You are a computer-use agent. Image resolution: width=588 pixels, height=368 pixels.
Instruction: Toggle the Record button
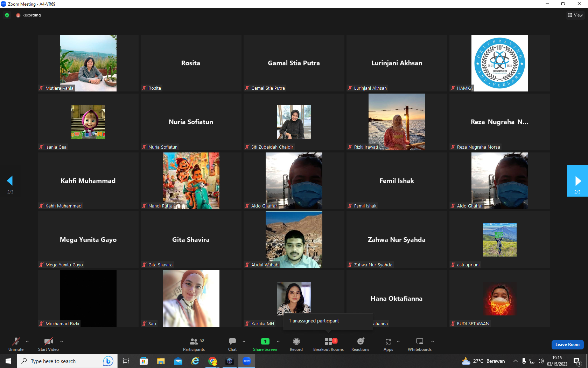296,344
